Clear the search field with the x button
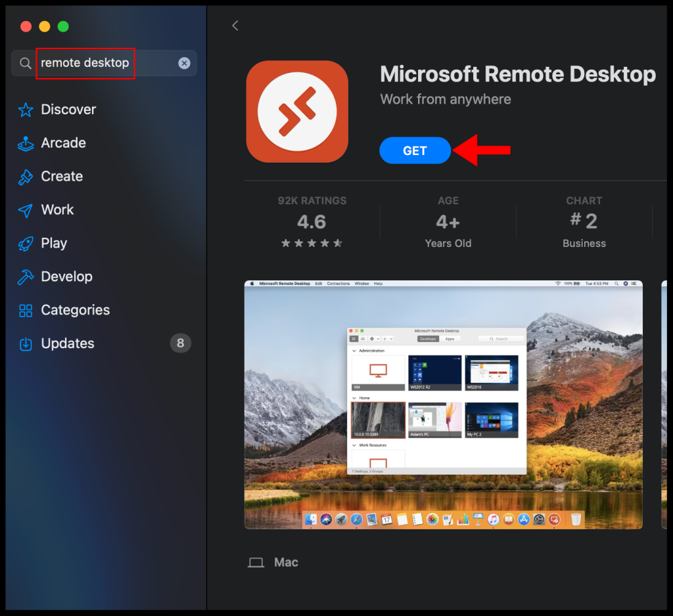 pyautogui.click(x=184, y=63)
